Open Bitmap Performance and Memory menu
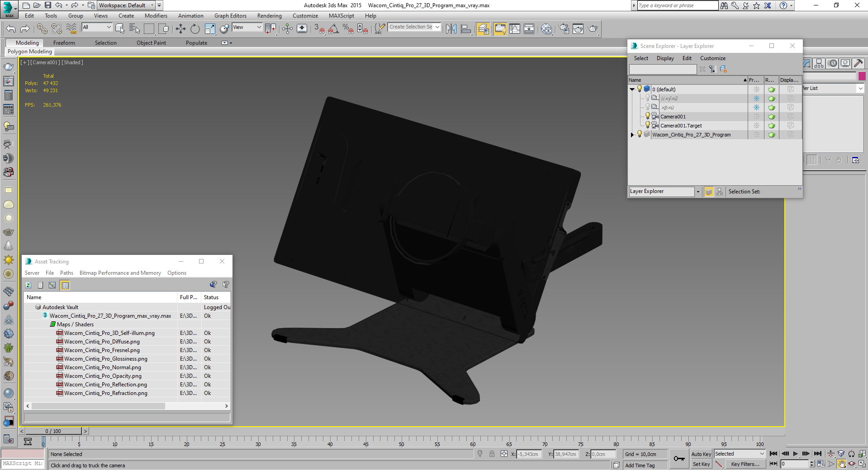868x470 pixels. [120, 273]
